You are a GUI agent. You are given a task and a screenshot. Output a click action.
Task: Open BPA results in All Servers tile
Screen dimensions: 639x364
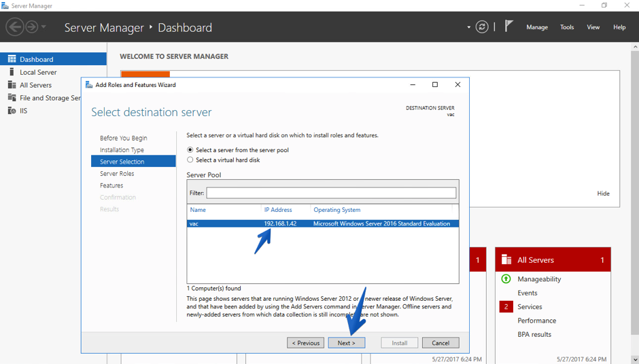[534, 334]
